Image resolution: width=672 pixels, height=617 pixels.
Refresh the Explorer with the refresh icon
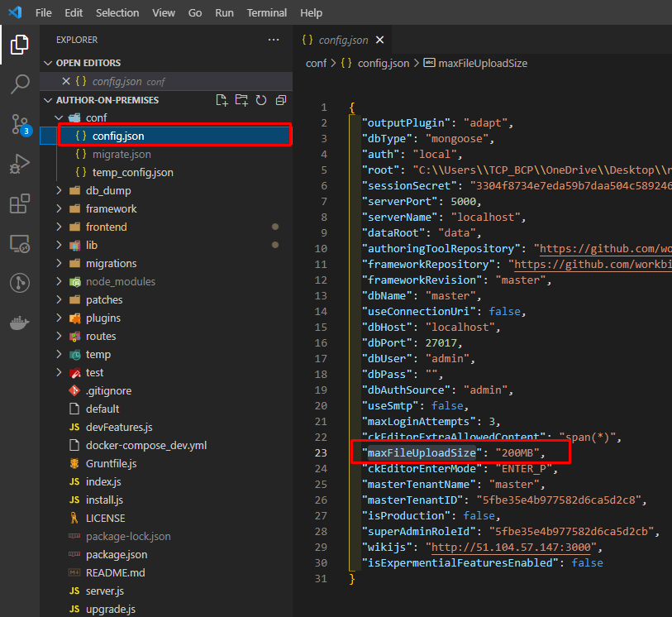260,99
